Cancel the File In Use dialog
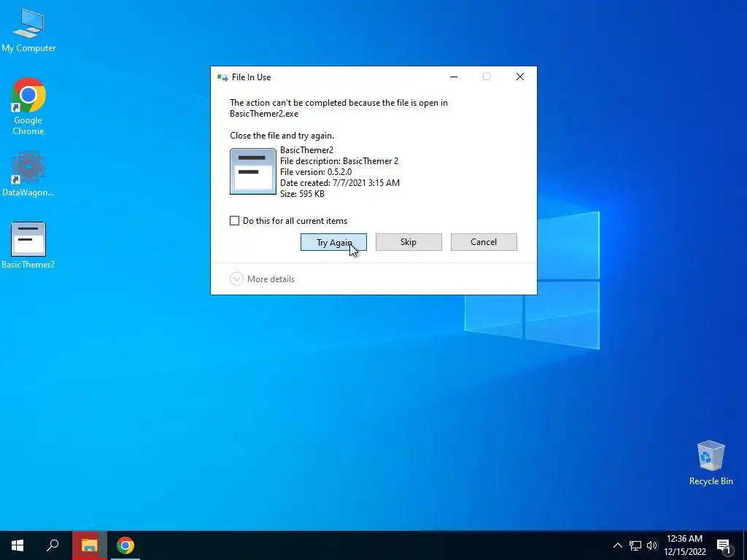The image size is (747, 560). pyautogui.click(x=484, y=242)
